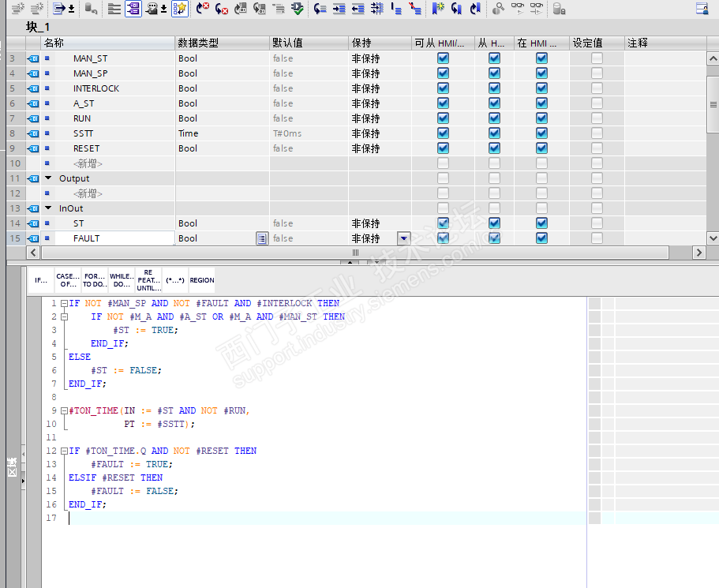This screenshot has width=719, height=588.
Task: Collapse the Output section
Action: pos(49,178)
